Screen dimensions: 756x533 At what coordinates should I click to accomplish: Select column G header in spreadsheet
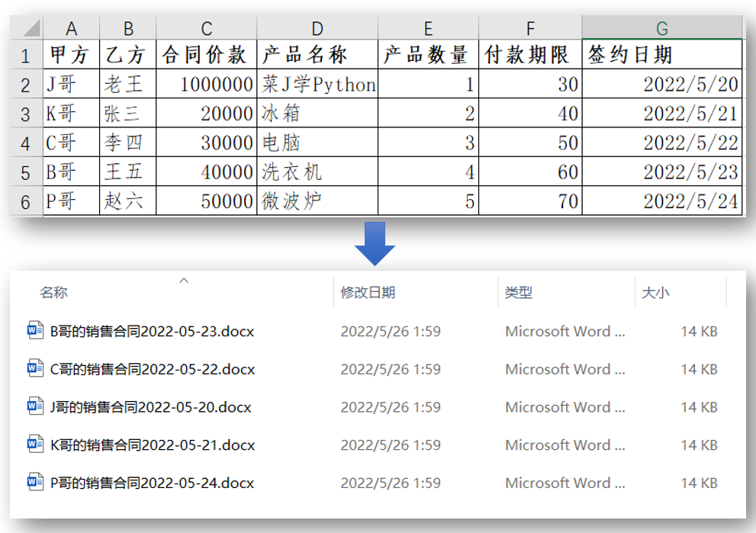click(662, 28)
